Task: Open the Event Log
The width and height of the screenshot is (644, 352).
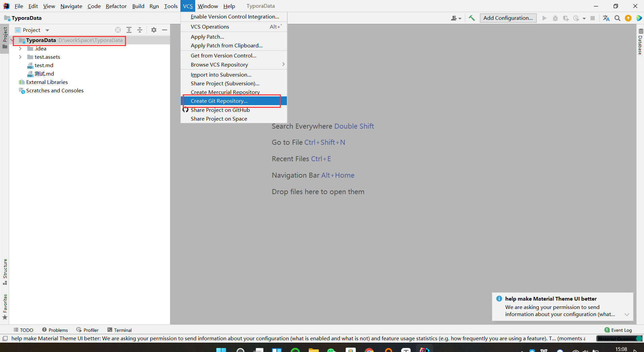Action: click(x=618, y=330)
